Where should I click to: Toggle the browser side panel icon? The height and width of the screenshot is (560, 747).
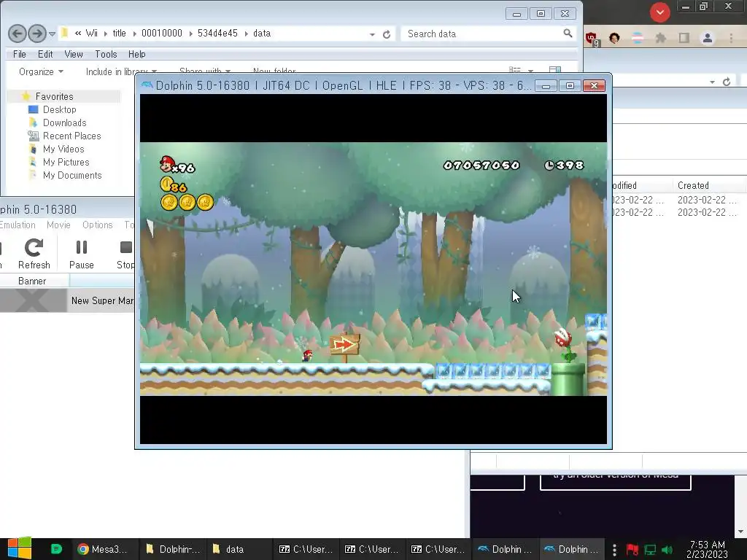684,38
